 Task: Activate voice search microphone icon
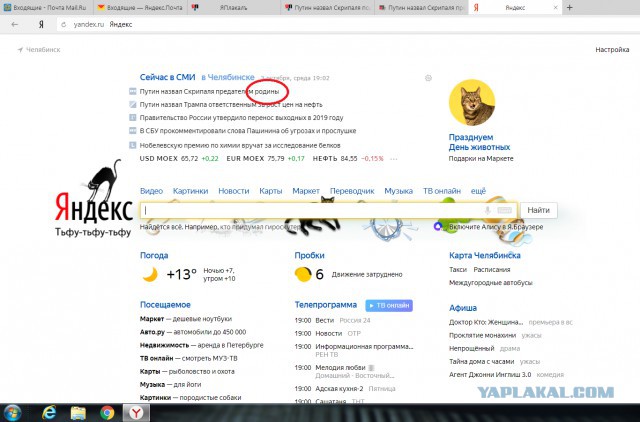[x=487, y=210]
